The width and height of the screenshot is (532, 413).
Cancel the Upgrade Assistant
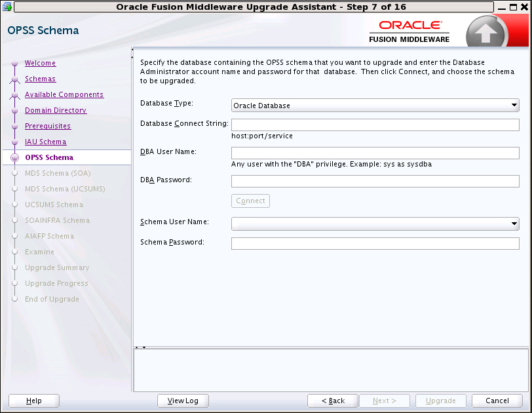[497, 401]
